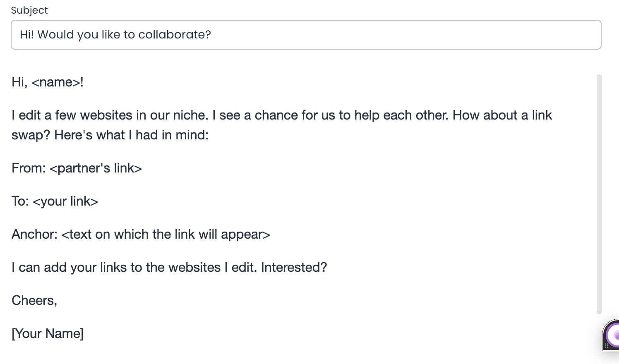Click the 'To:' line in the template
The height and width of the screenshot is (364, 619).
pos(55,201)
